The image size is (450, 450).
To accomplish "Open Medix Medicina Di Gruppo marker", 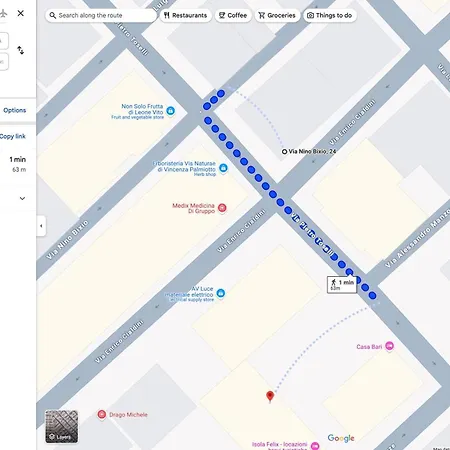I will (222, 208).
